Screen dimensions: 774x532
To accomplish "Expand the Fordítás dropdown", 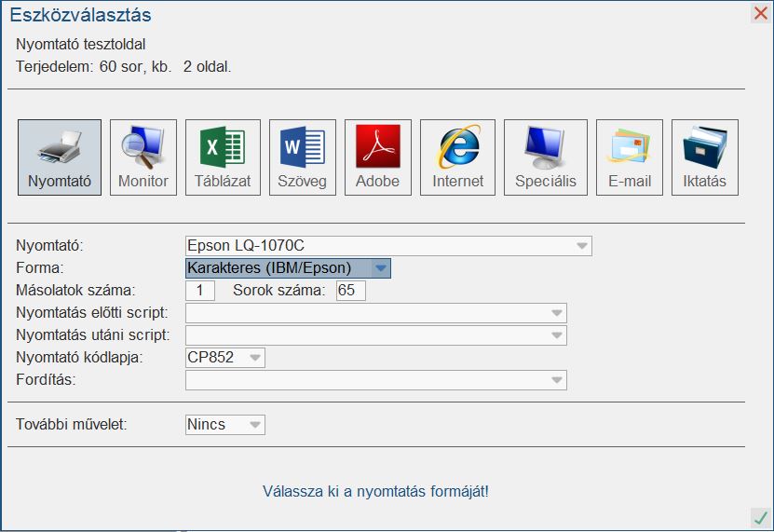I will (376, 380).
